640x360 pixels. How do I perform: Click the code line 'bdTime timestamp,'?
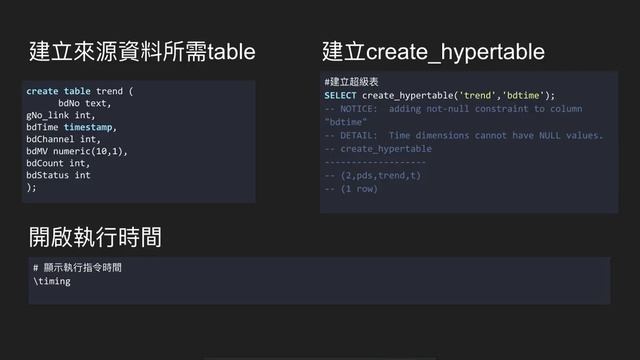[x=71, y=127]
